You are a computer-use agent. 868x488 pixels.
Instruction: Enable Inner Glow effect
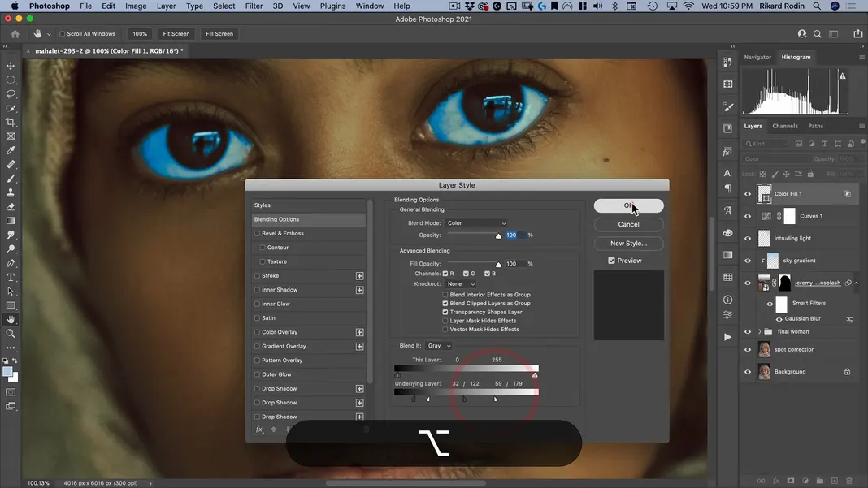pos(257,304)
